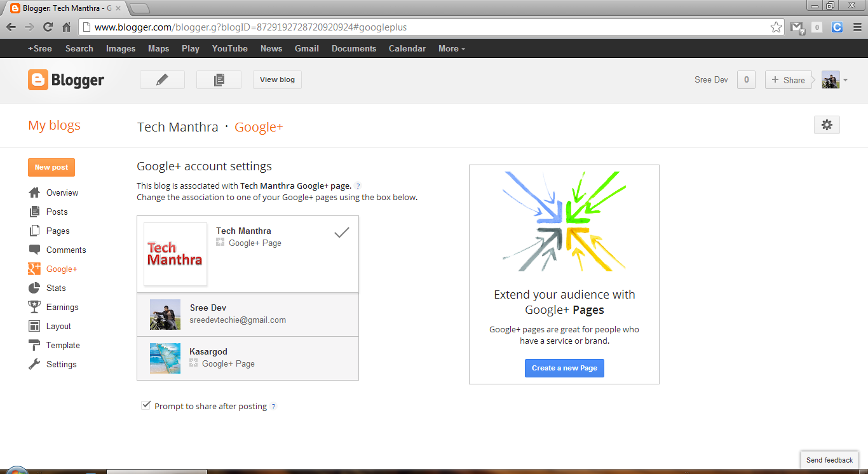Image resolution: width=868 pixels, height=474 pixels.
Task: Open a new browser tab
Action: click(139, 8)
